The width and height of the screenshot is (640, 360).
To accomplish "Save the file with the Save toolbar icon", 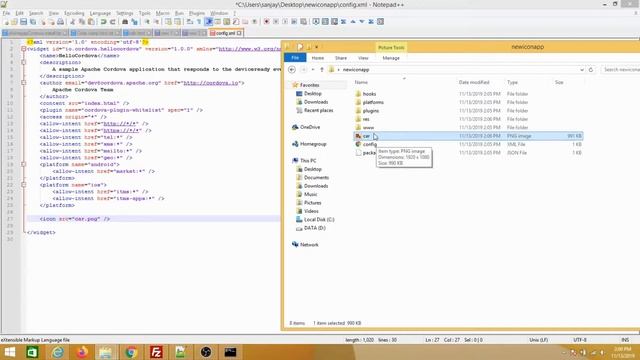I will pyautogui.click(x=24, y=22).
